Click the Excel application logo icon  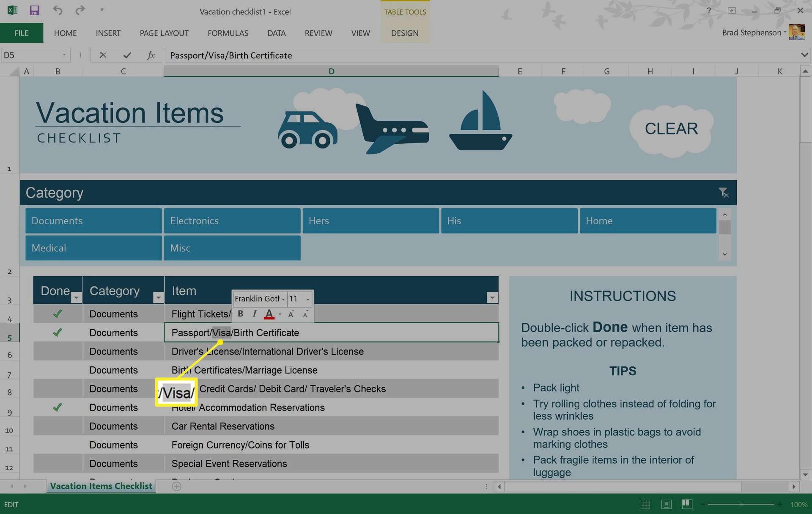pos(12,10)
